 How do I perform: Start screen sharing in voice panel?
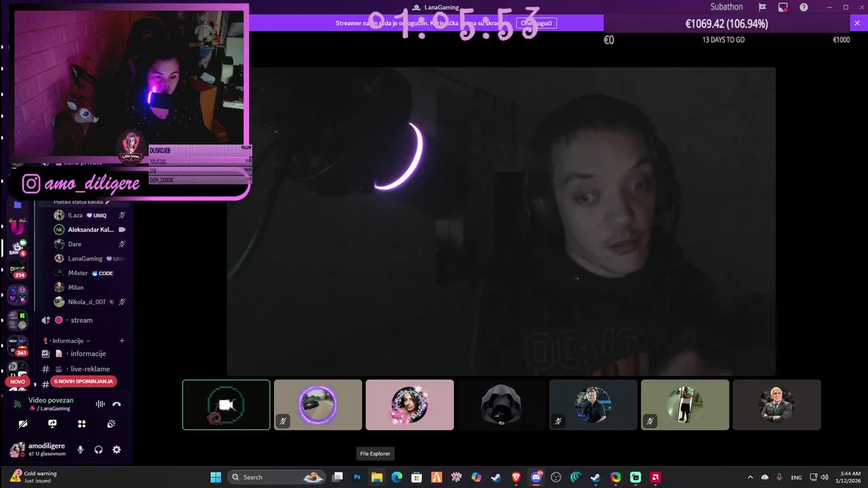pyautogui.click(x=52, y=424)
